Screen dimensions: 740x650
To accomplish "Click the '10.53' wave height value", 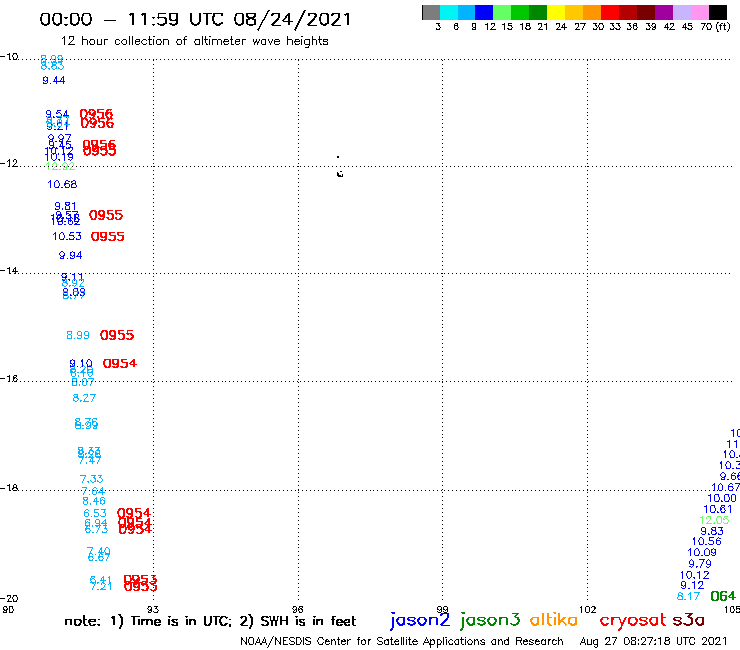I will [67, 236].
